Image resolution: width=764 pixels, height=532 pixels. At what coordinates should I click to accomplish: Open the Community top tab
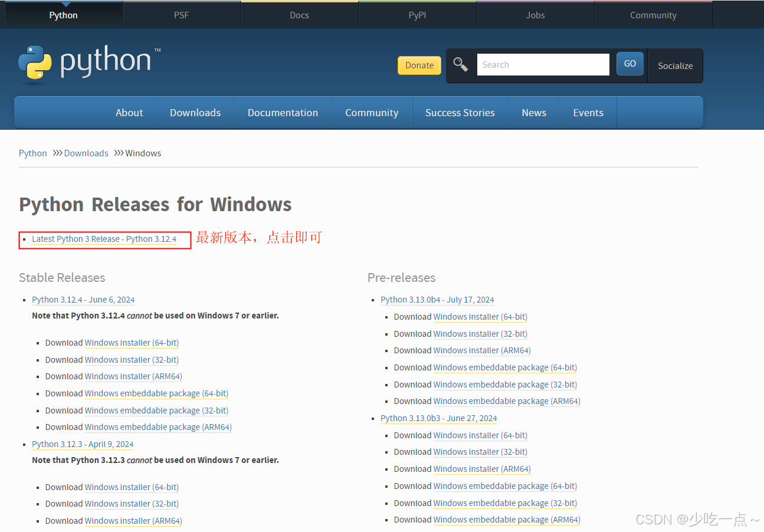point(653,15)
